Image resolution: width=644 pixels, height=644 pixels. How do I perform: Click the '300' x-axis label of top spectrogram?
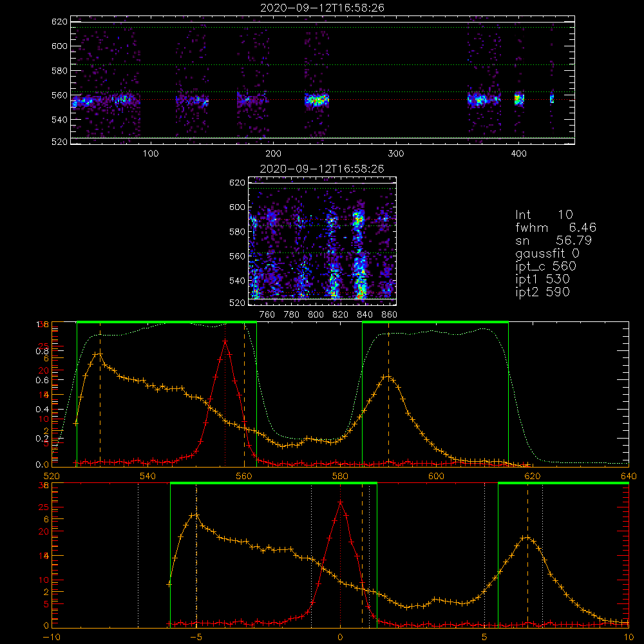[x=396, y=154]
